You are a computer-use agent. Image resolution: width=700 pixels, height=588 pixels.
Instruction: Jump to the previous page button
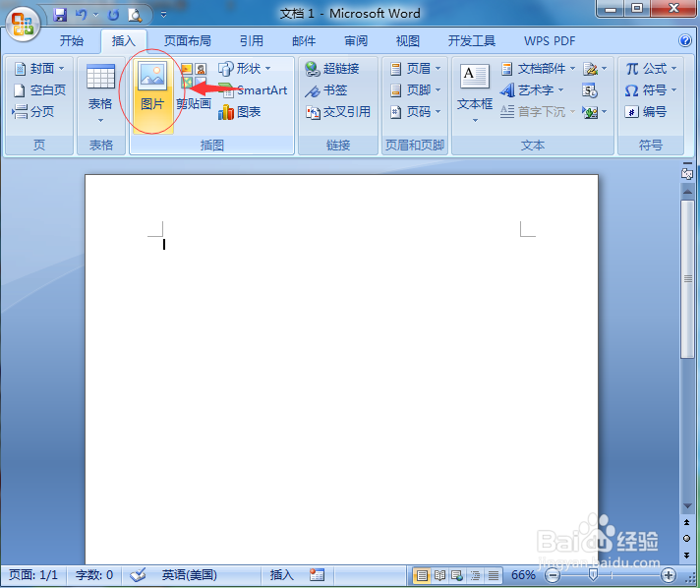pyautogui.click(x=686, y=522)
